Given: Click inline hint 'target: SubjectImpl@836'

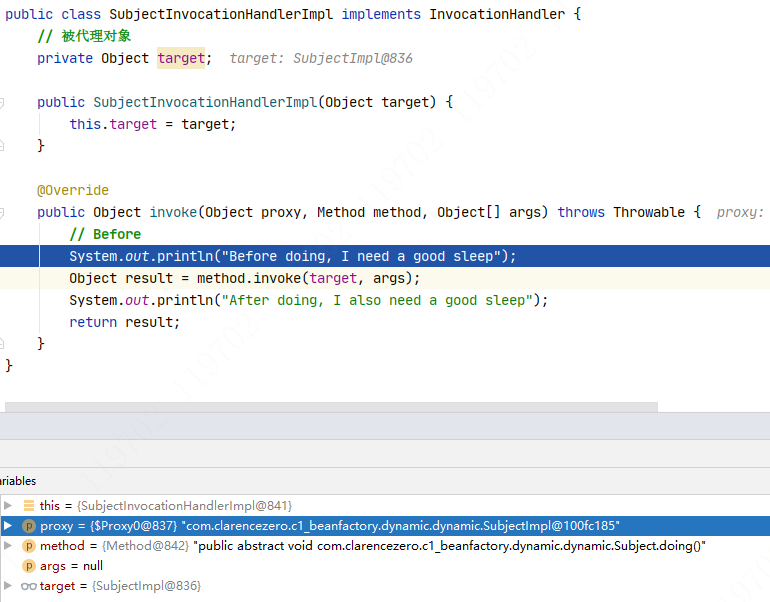Looking at the screenshot, I should 321,58.
